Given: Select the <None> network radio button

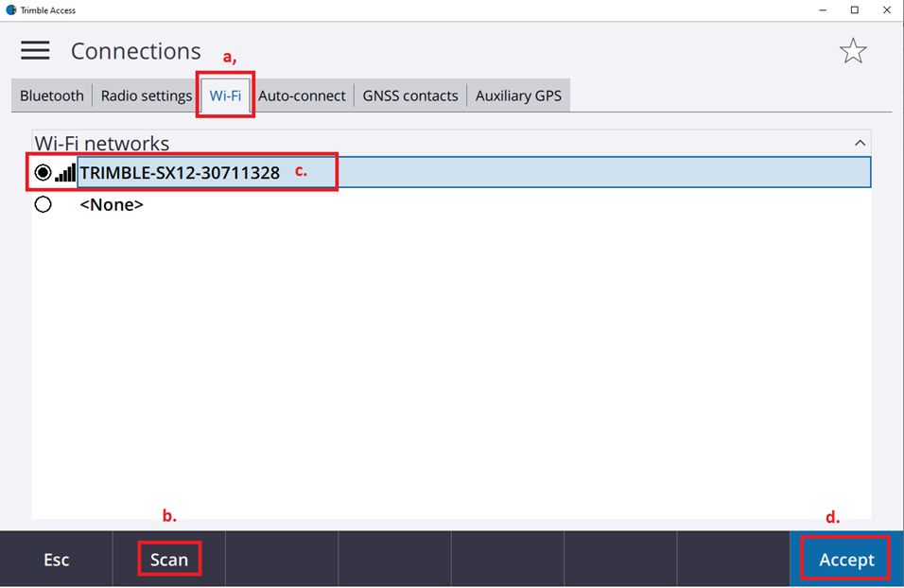Looking at the screenshot, I should click(x=43, y=204).
